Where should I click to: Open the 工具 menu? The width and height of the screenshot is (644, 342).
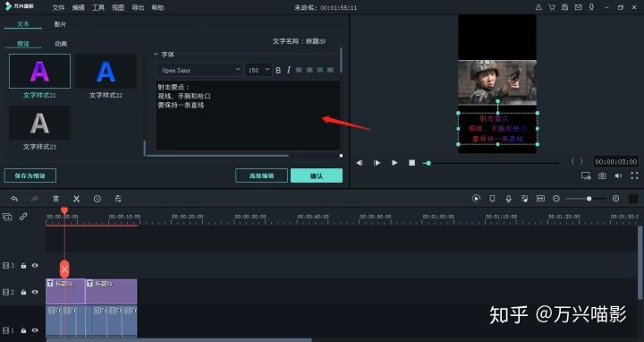coord(98,8)
